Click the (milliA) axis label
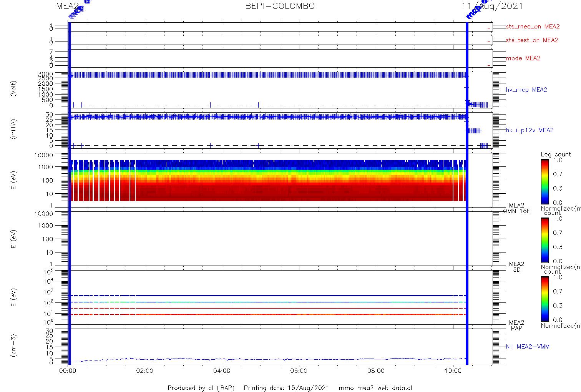The image size is (581, 392). pyautogui.click(x=14, y=129)
